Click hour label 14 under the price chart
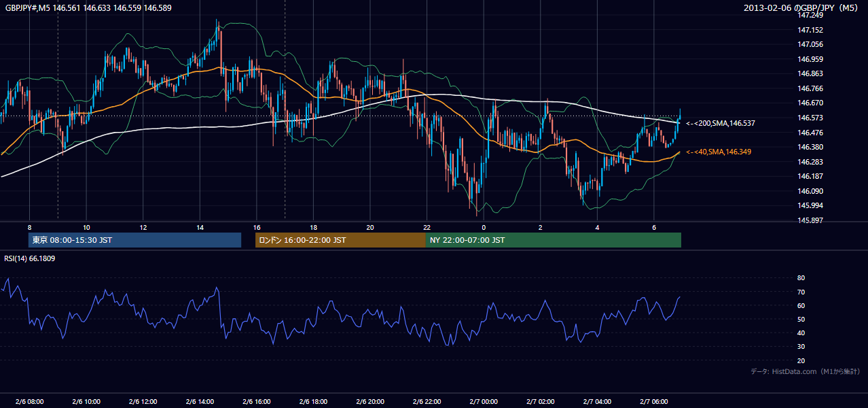868x408 pixels. click(200, 227)
